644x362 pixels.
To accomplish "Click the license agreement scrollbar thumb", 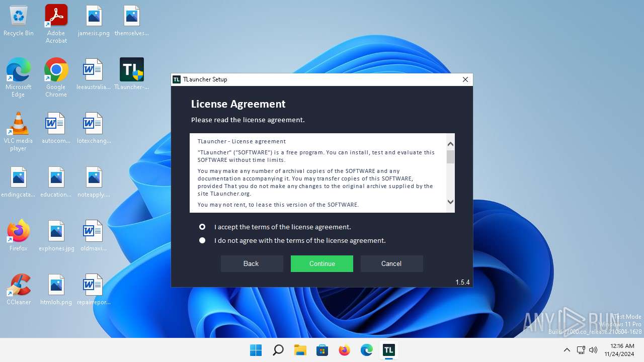I will (x=450, y=157).
